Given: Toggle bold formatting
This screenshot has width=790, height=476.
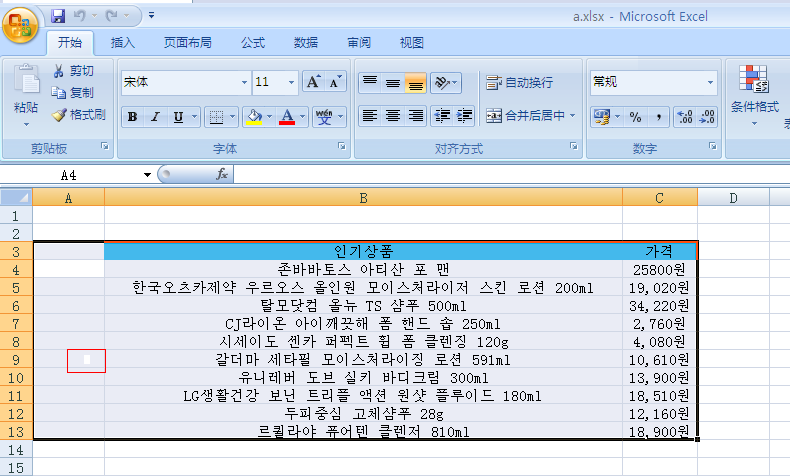Looking at the screenshot, I should tap(133, 117).
